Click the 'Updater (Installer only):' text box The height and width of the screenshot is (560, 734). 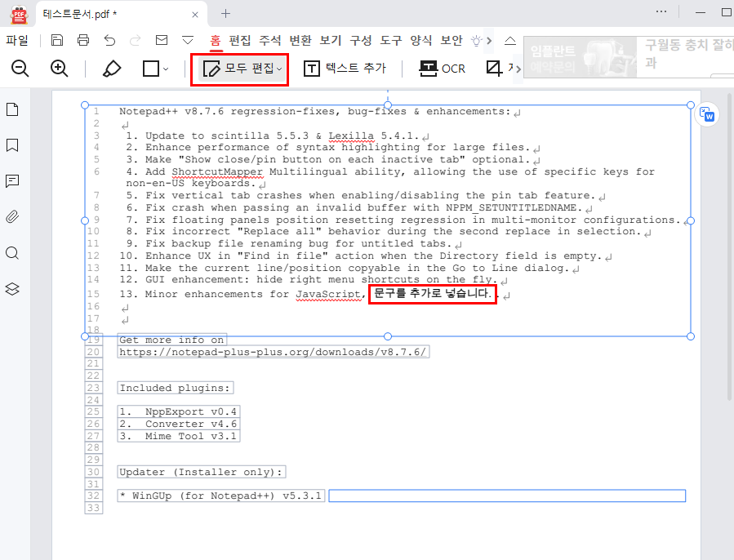click(x=202, y=472)
